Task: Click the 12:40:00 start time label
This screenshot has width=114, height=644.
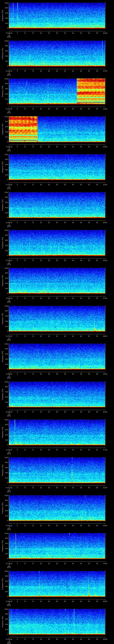Action: [9, 450]
